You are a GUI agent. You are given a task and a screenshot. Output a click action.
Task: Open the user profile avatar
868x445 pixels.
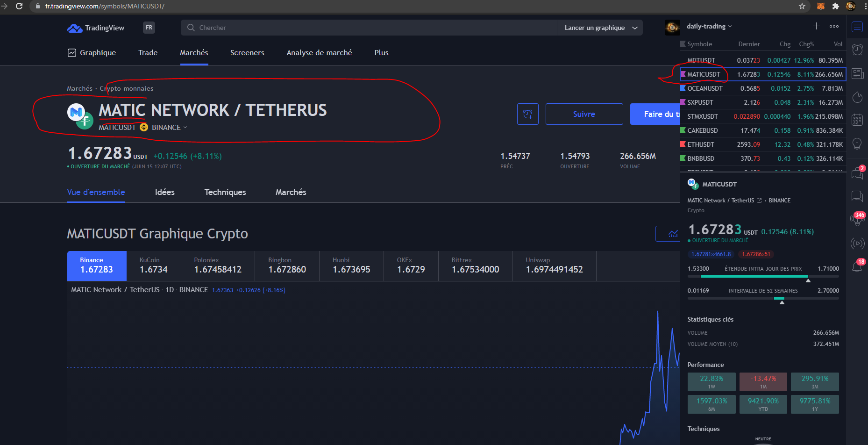672,28
